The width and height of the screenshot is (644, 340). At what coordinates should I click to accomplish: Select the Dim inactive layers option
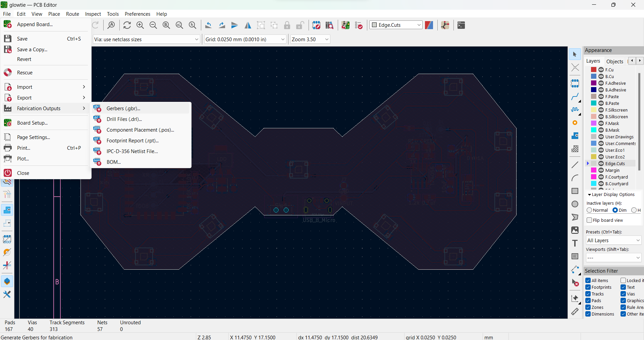[615, 210]
